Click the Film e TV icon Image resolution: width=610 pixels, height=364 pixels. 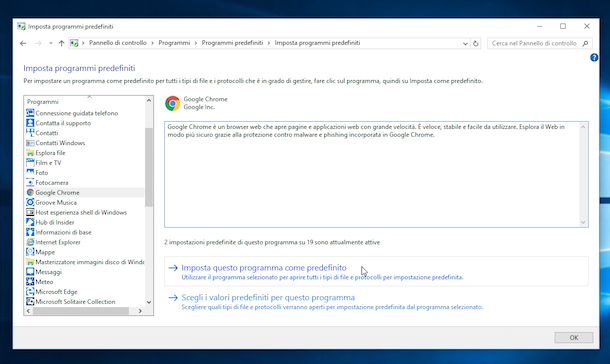30,163
